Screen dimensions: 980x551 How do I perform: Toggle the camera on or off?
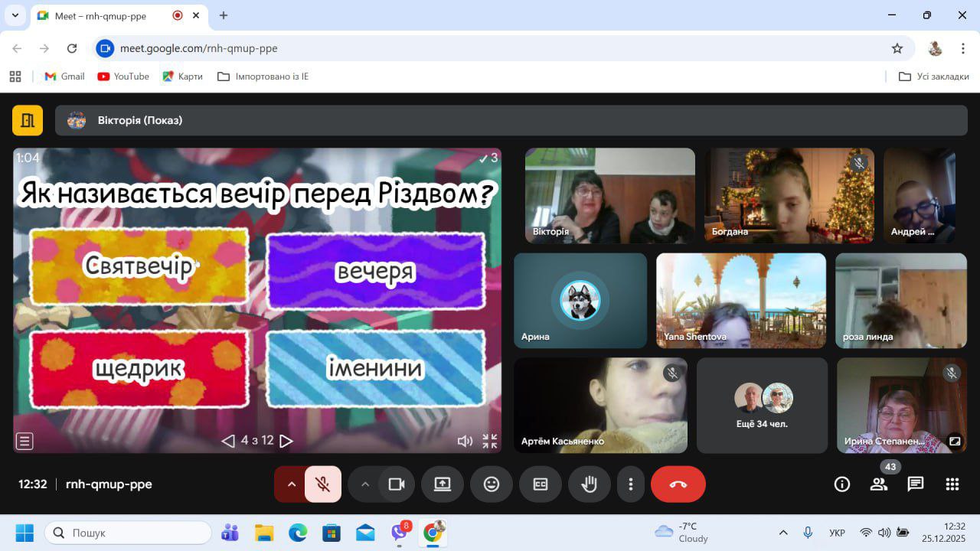point(397,484)
